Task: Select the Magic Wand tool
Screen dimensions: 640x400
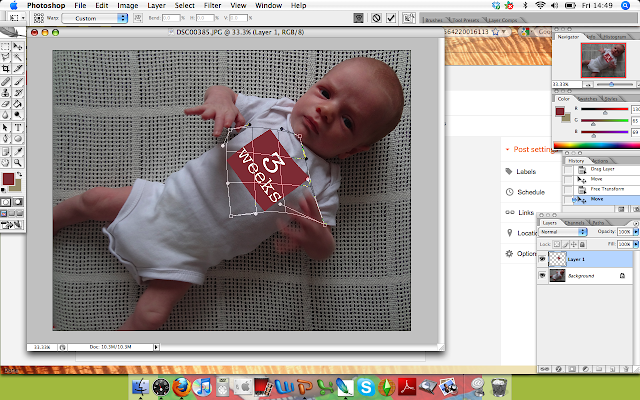Action: click(x=18, y=57)
